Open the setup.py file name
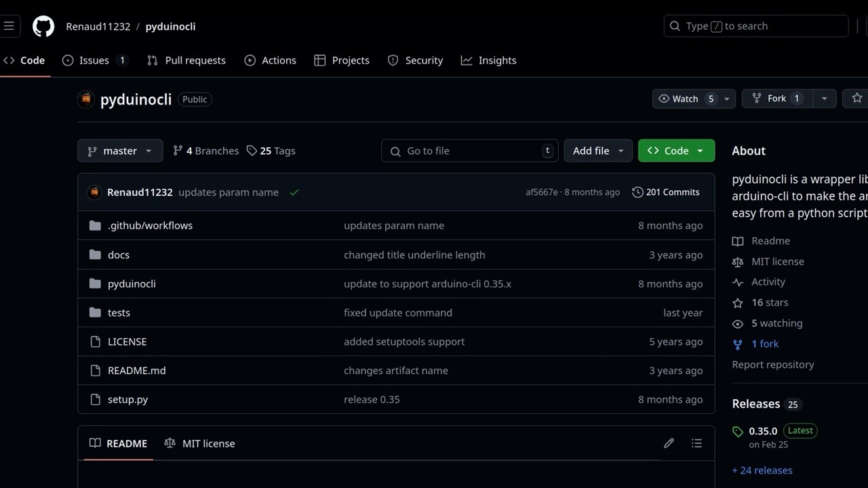The width and height of the screenshot is (868, 488). pyautogui.click(x=128, y=400)
